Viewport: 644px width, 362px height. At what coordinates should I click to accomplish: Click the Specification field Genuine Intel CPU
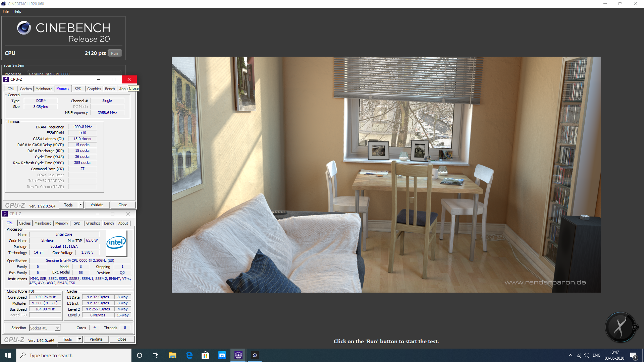tap(80, 260)
